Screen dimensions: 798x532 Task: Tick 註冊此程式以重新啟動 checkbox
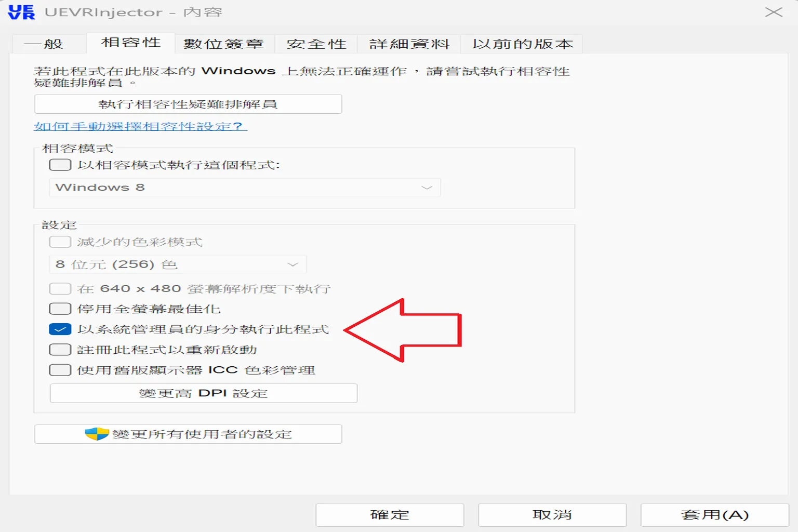tap(60, 349)
